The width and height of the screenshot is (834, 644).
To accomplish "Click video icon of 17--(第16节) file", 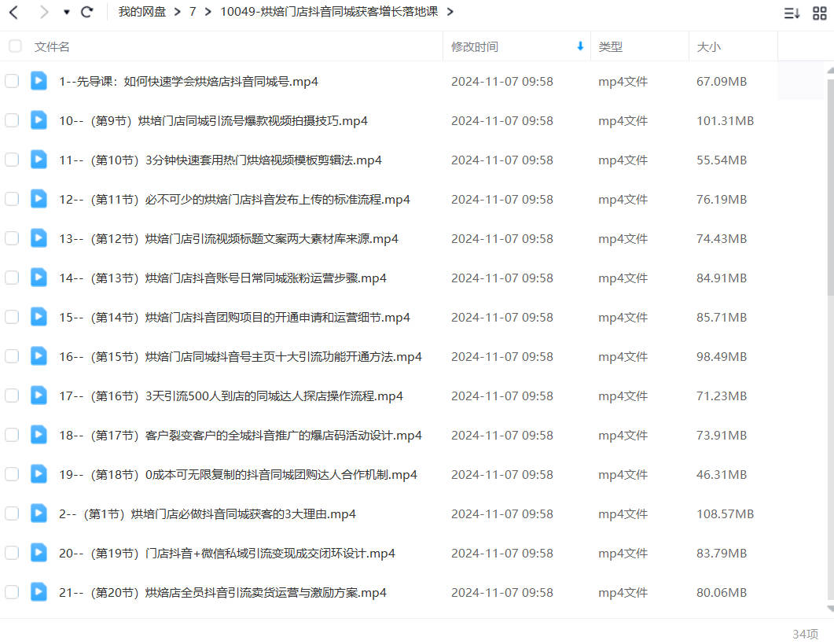I will pyautogui.click(x=39, y=396).
